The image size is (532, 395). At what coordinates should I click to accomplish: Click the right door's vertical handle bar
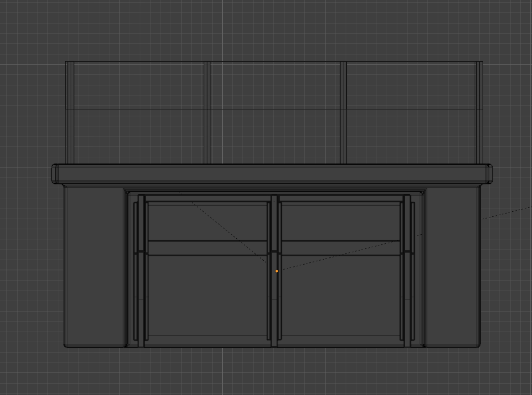(413, 271)
